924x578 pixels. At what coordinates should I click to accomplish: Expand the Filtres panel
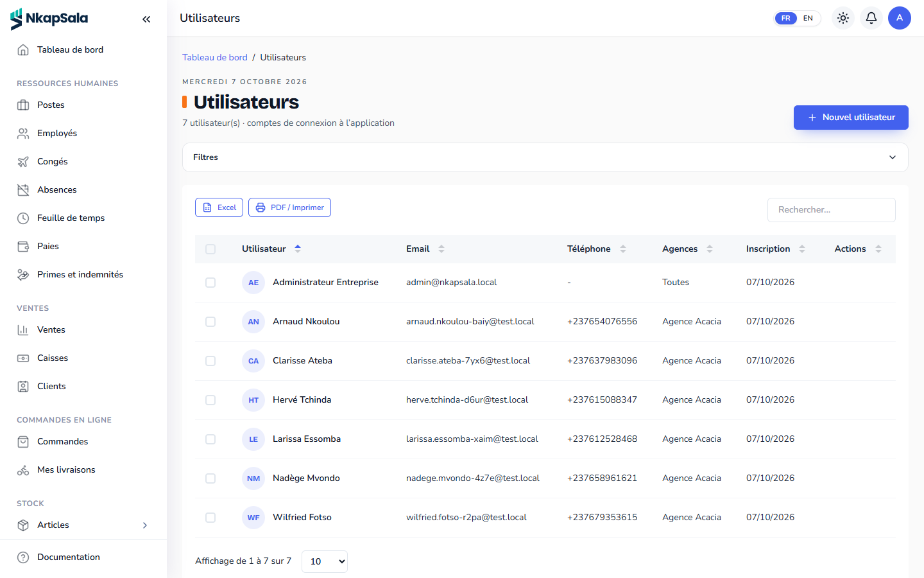click(x=545, y=157)
